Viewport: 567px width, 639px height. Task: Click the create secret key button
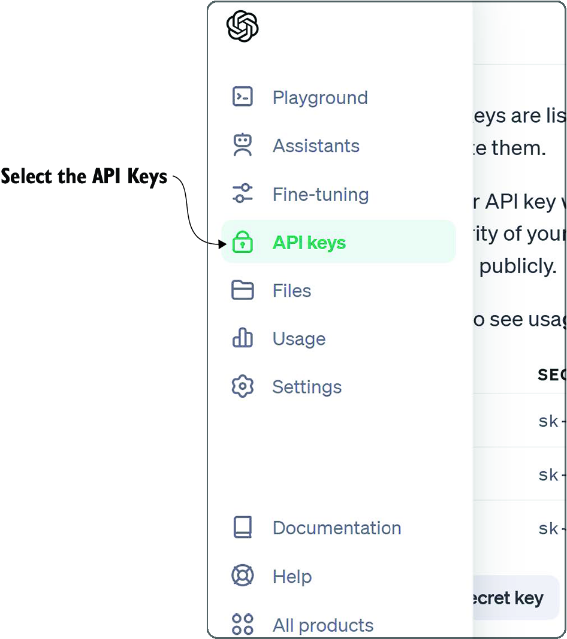(x=516, y=598)
